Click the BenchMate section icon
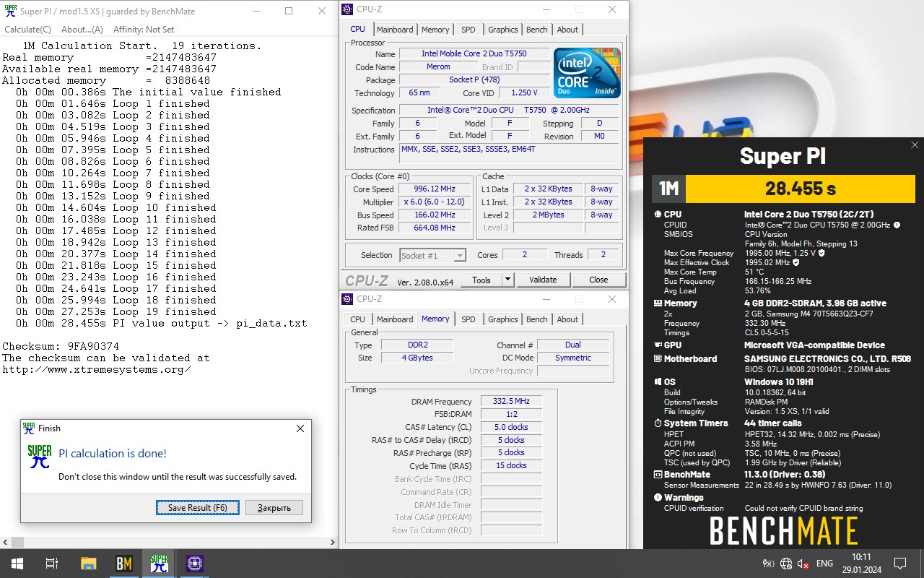The width and height of the screenshot is (924, 578). tap(658, 475)
